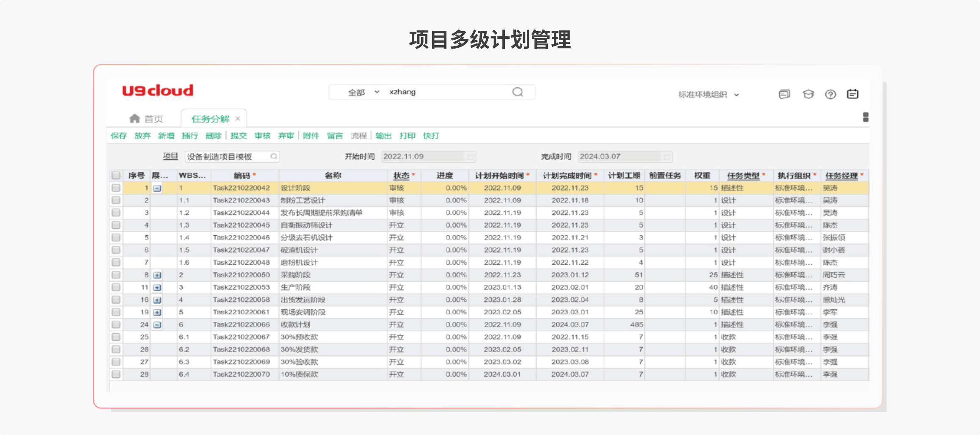This screenshot has width=980, height=435.
Task: Open the 开始时间 date picker icon
Action: coord(470,157)
